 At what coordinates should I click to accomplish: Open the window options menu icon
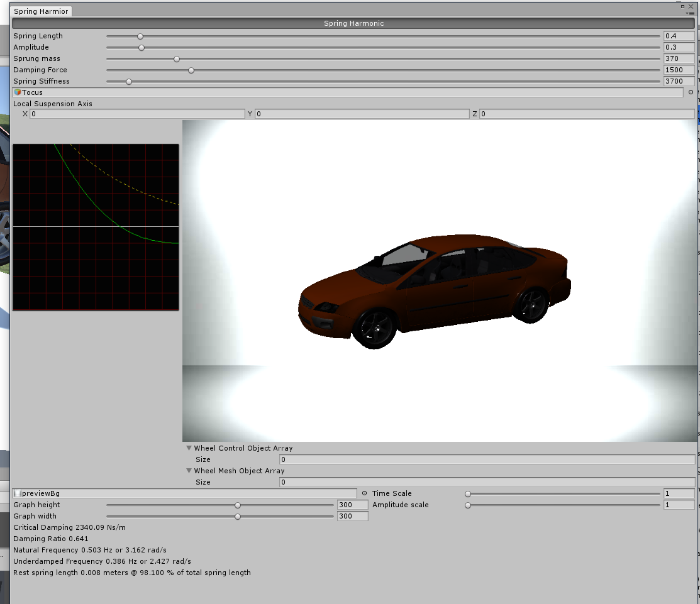689,13
